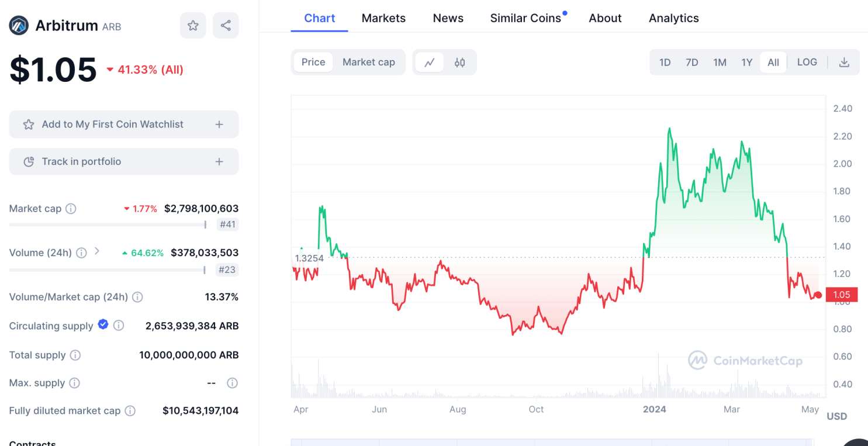
Task: Click market cap rank #41 badge
Action: tap(227, 224)
